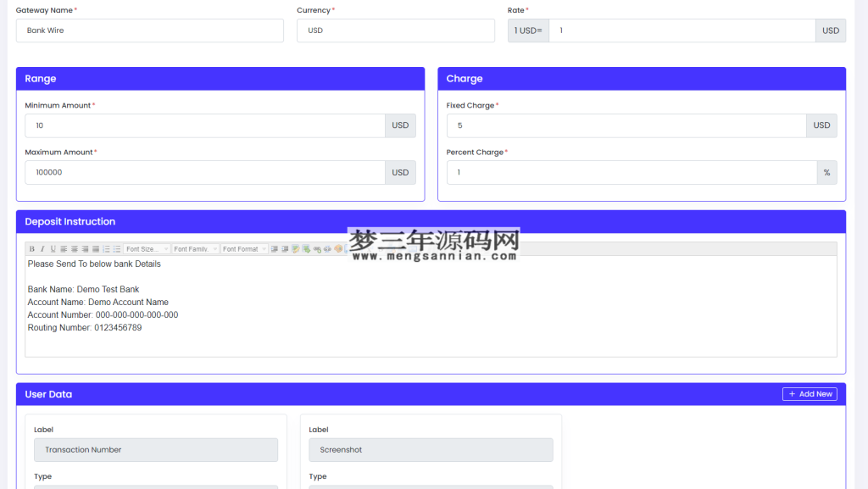Screen dimensions: 868x489
Task: Click the Gateway Name input field
Action: point(149,31)
